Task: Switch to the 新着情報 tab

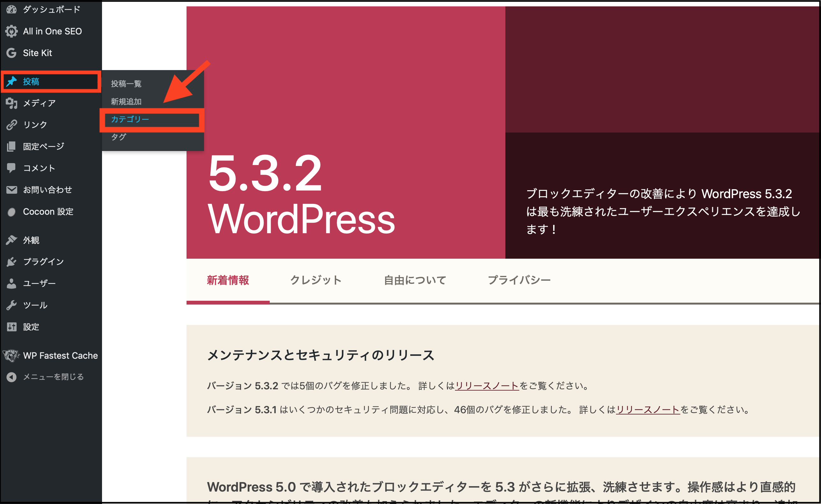Action: [228, 280]
